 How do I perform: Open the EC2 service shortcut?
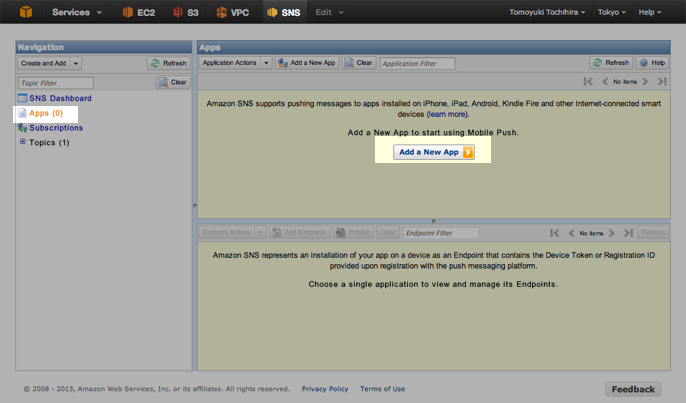click(139, 12)
